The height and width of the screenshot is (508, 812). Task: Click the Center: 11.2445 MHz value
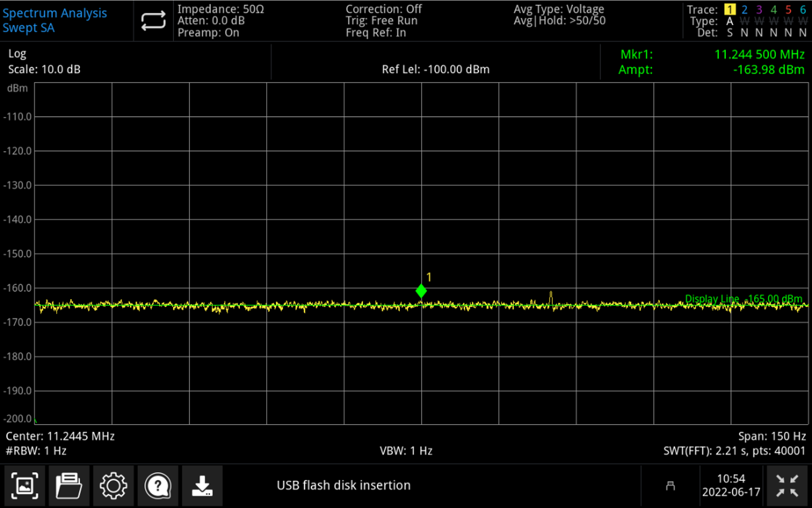[60, 436]
